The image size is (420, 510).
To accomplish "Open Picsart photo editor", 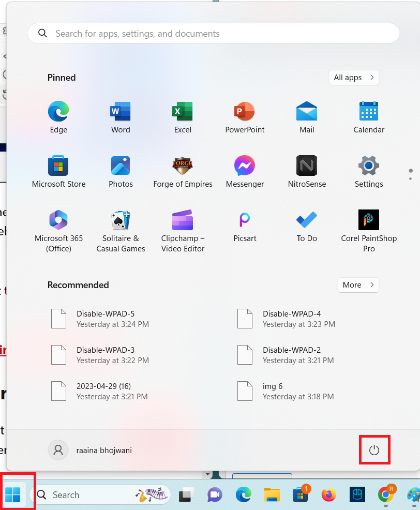I will (x=244, y=225).
